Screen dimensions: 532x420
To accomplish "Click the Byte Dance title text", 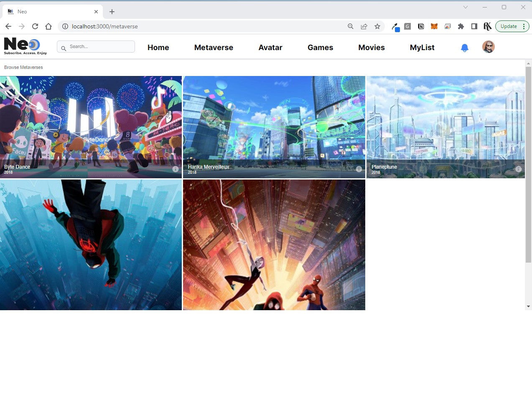I will 17,167.
